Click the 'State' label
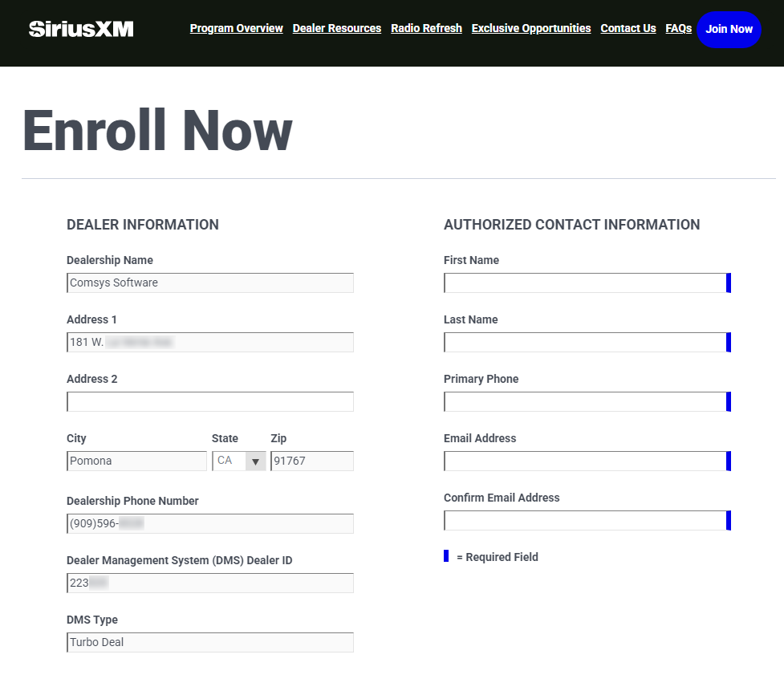 (225, 438)
